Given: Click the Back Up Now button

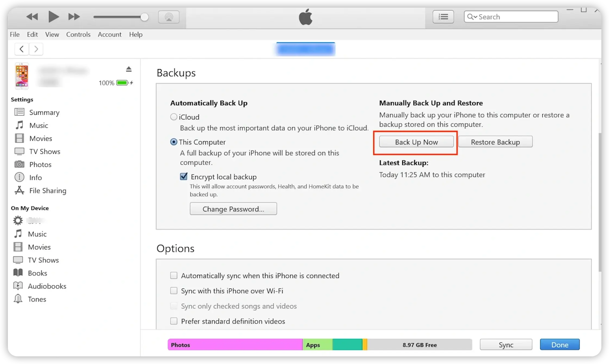Looking at the screenshot, I should (416, 142).
